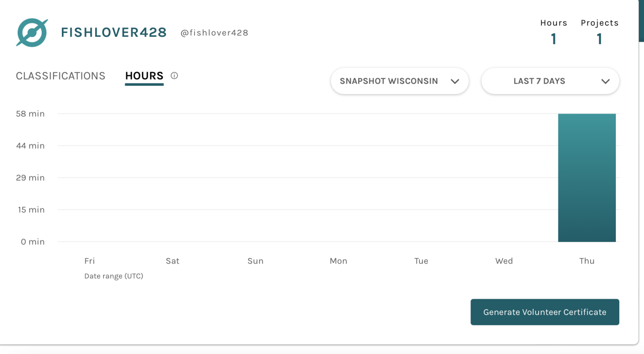Screen dimensions: 644x354
Task: Click the Projects total count stat
Action: pyautogui.click(x=599, y=39)
